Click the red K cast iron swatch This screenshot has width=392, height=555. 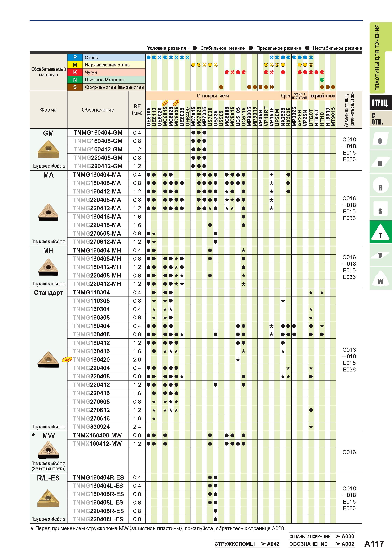tap(75, 72)
